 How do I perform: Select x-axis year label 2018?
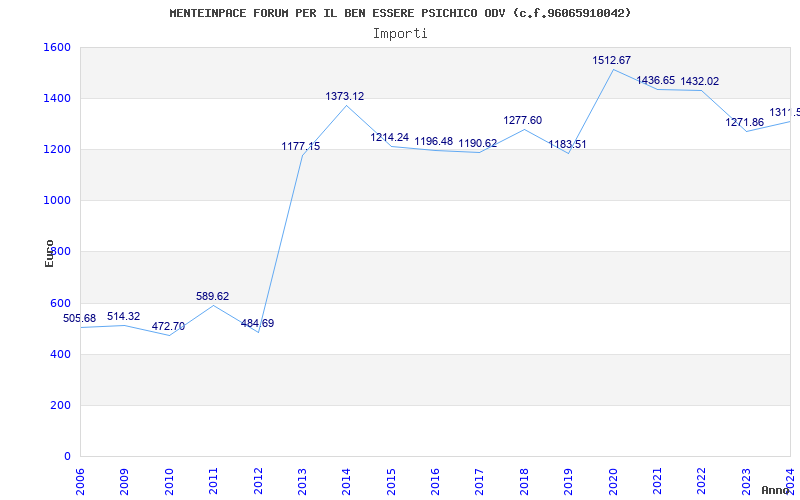(x=524, y=481)
